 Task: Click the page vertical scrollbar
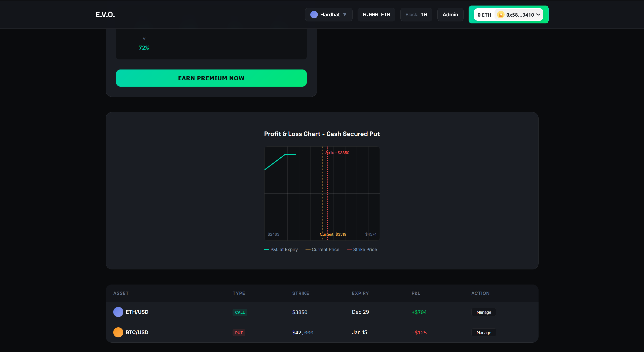[643, 272]
